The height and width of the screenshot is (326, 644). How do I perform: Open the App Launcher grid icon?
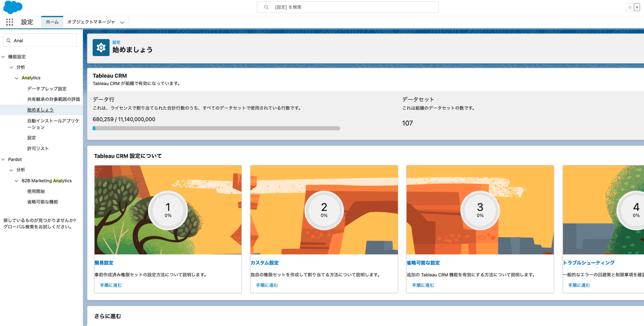10,22
